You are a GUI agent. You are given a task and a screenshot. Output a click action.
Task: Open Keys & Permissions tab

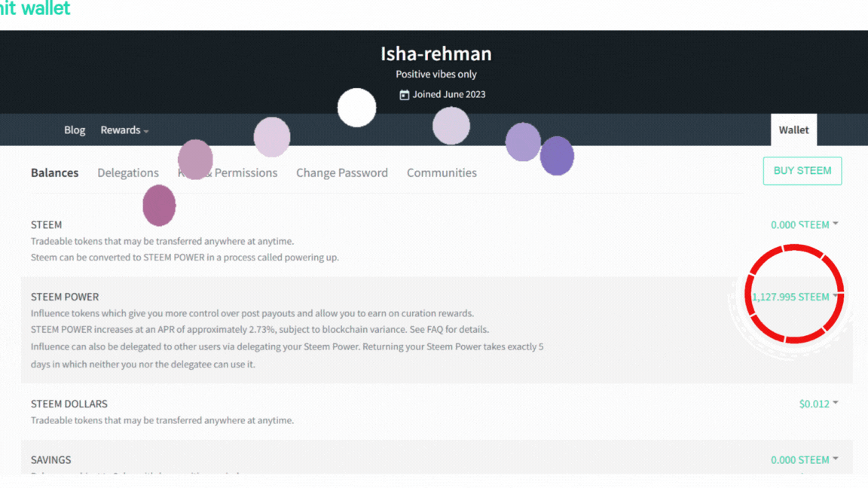tap(228, 172)
